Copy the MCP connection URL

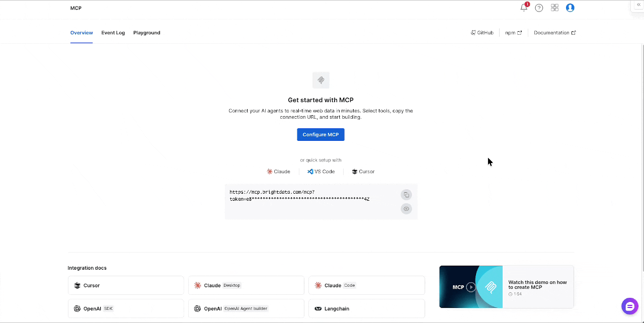pyautogui.click(x=406, y=195)
